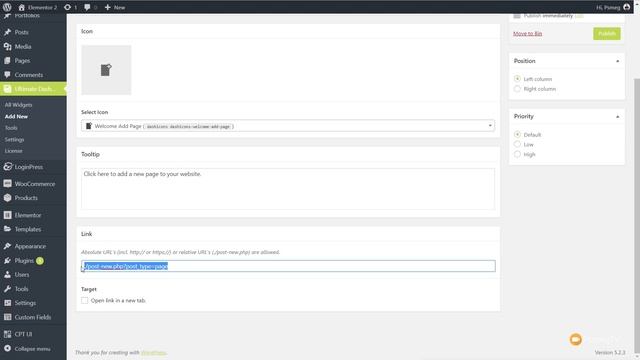The height and width of the screenshot is (360, 640).
Task: Click the plus New icon in admin bar
Action: pos(107,7)
